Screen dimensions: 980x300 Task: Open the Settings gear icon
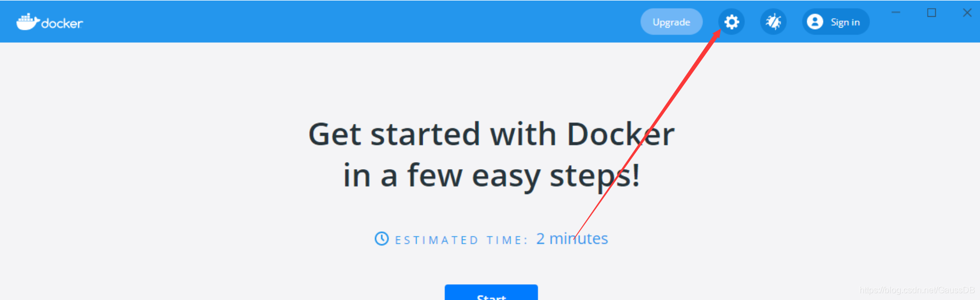(x=731, y=22)
